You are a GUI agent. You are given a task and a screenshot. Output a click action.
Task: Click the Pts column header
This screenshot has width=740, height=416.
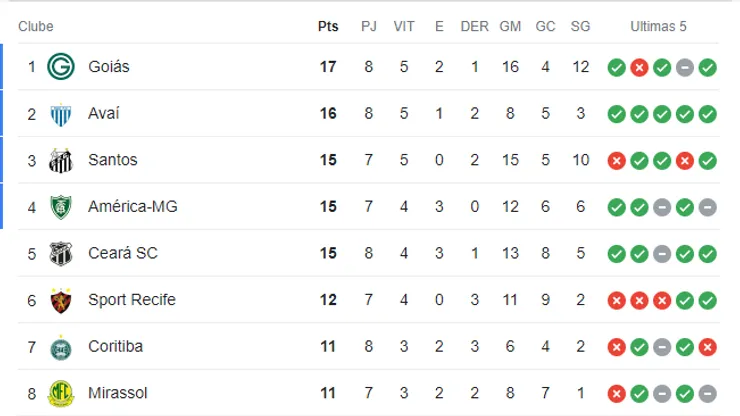pos(328,27)
